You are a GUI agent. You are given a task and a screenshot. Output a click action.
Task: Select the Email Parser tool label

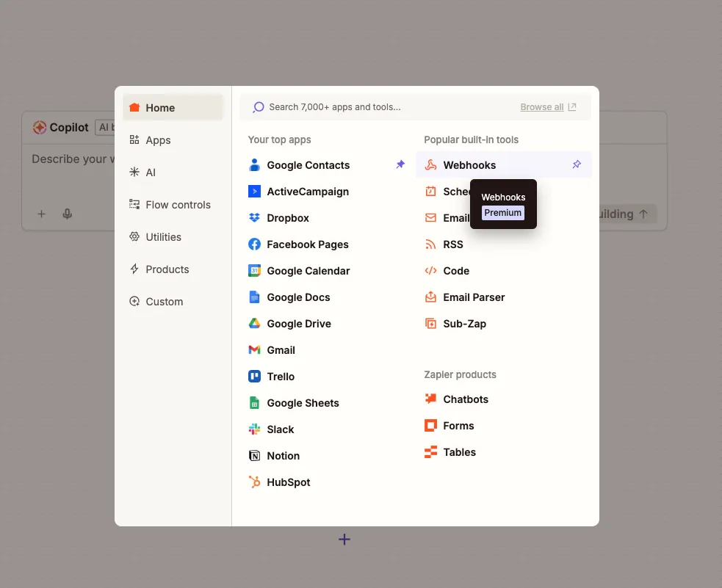474,297
